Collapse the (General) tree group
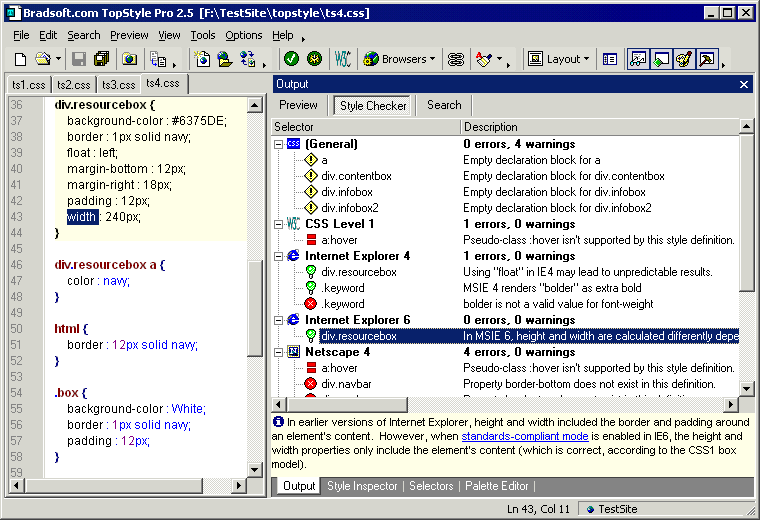The width and height of the screenshot is (760, 520). pyautogui.click(x=278, y=144)
